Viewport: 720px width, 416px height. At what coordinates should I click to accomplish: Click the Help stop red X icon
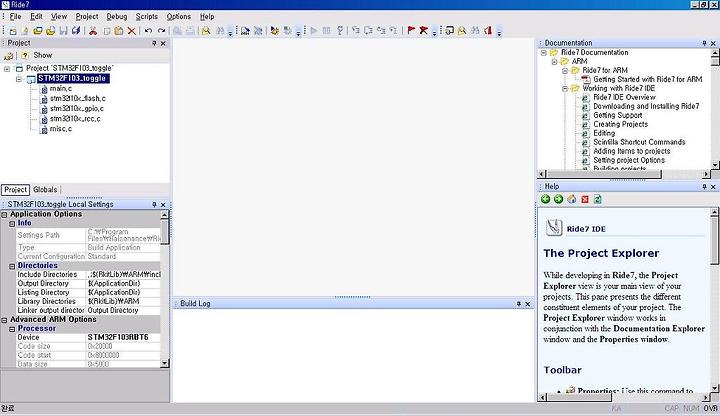click(585, 199)
